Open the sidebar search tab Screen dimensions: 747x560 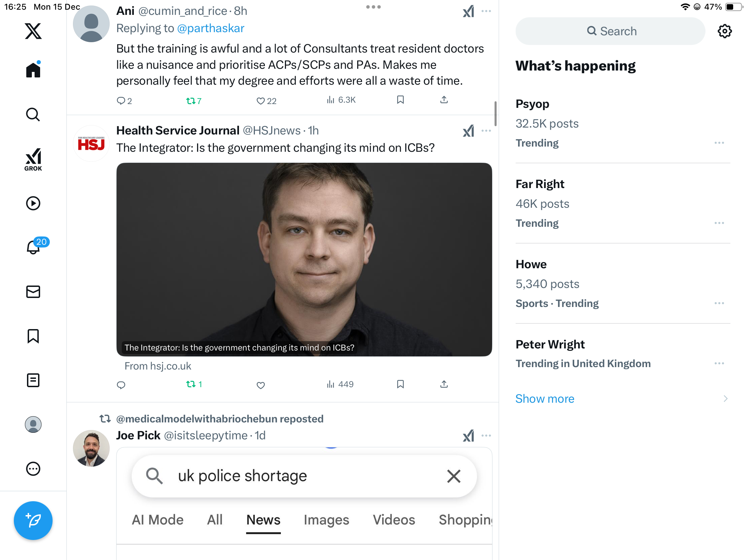[x=33, y=114]
